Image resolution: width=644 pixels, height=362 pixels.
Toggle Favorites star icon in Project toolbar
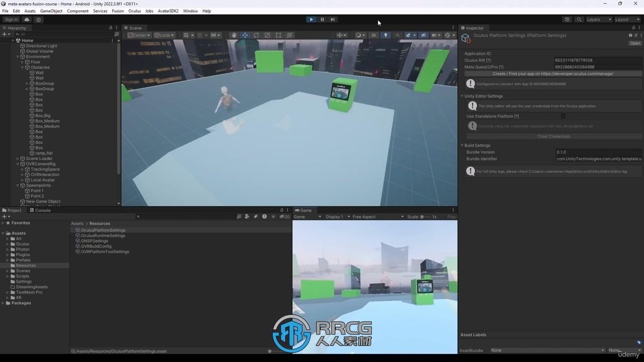(x=273, y=217)
